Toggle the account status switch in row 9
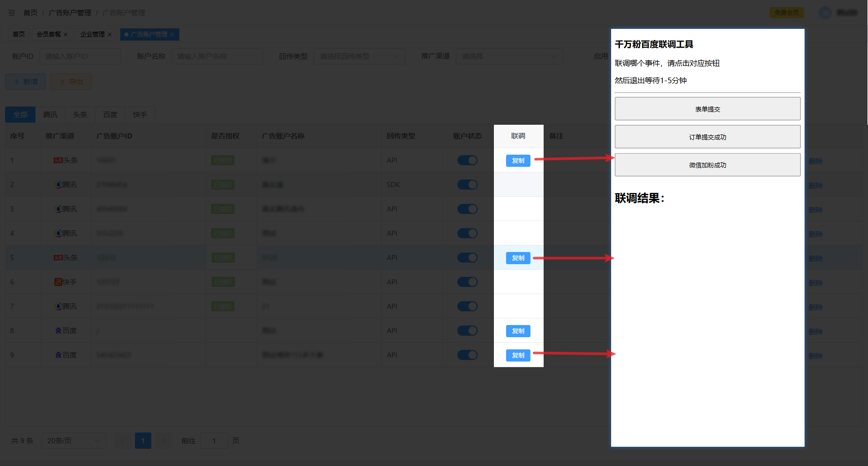The width and height of the screenshot is (868, 466). [x=467, y=355]
